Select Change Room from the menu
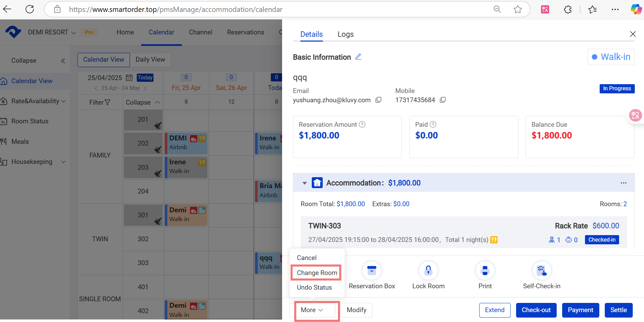The height and width of the screenshot is (322, 644). pyautogui.click(x=317, y=273)
